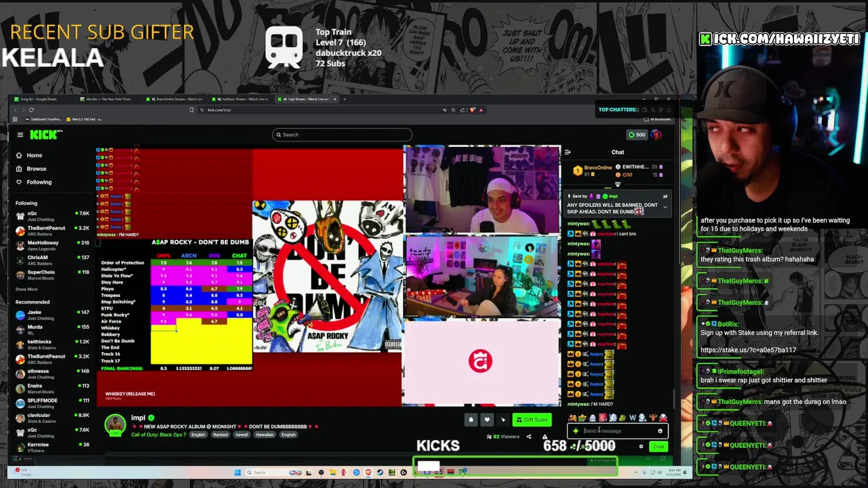This screenshot has height=488, width=868.
Task: Switch to Wordle New York Times tab
Action: coord(107,99)
